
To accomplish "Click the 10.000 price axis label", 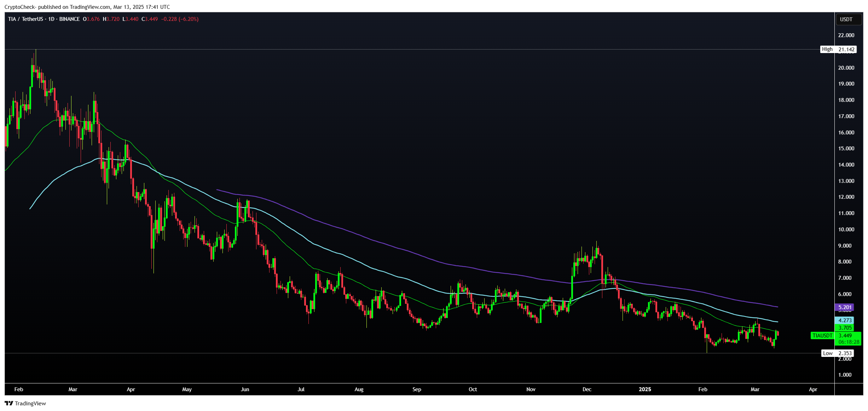I will (x=846, y=229).
